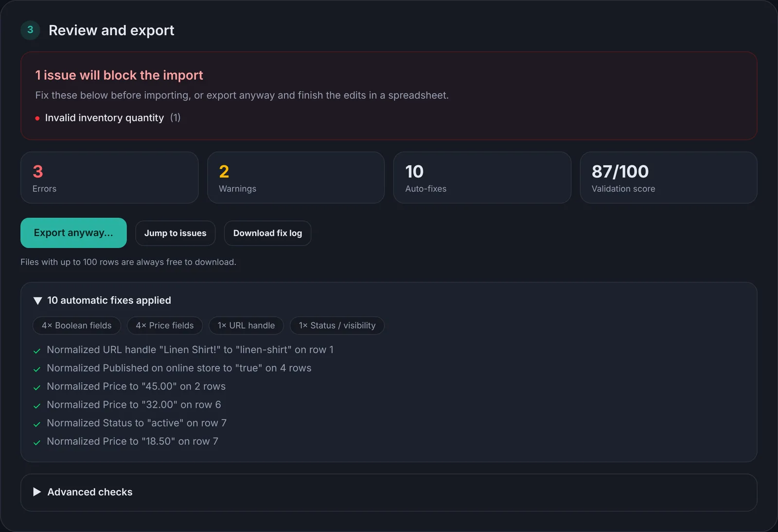Click checkmark next to Price "32.00" fix
778x532 pixels.
tap(37, 406)
